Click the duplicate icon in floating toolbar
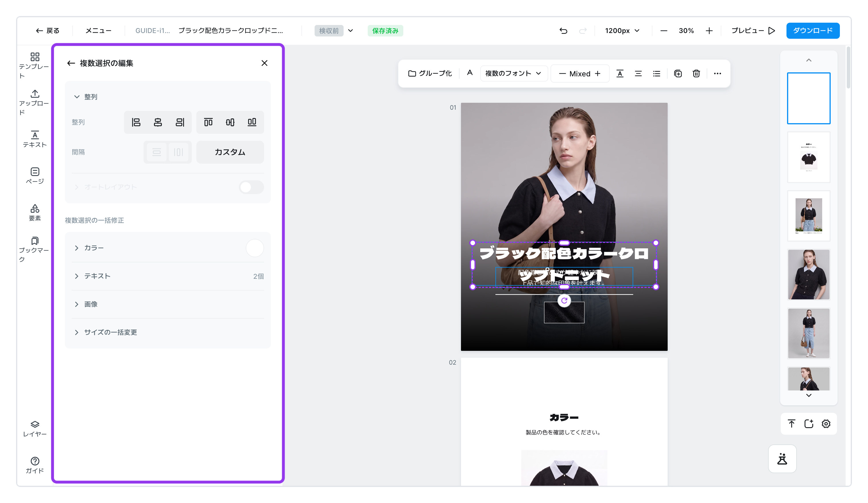The height and width of the screenshot is (503, 868). [x=678, y=73]
